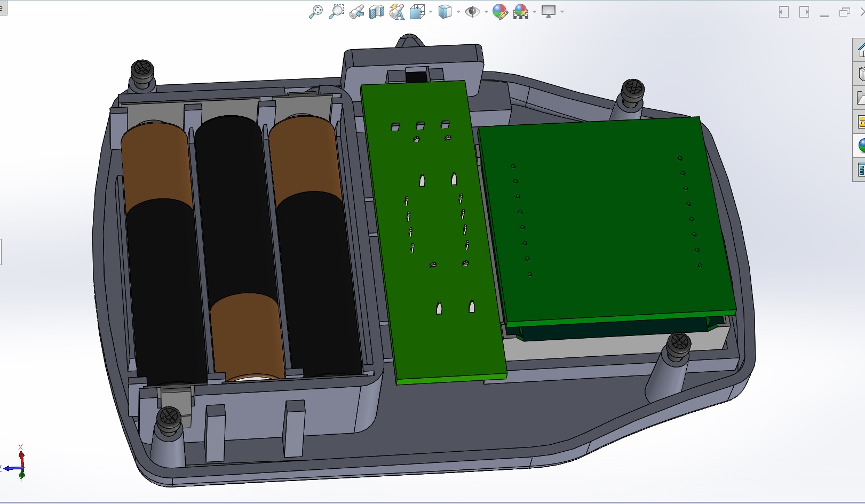Open the SOLIDWORKS Resources home tab

860,50
